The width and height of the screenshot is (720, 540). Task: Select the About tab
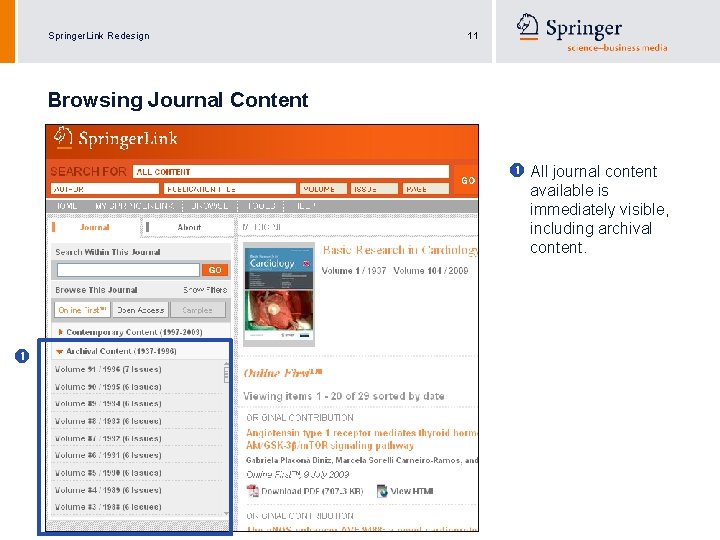click(x=189, y=227)
